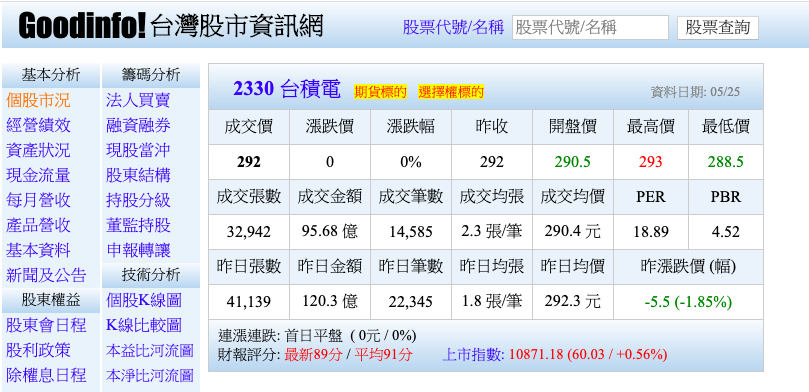The height and width of the screenshot is (392, 809).
Task: Click the 開盤價 value 290.5
Action: pos(573,162)
